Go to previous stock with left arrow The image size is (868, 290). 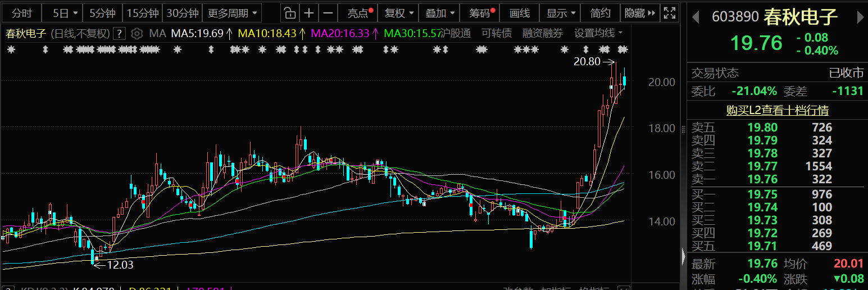[696, 17]
